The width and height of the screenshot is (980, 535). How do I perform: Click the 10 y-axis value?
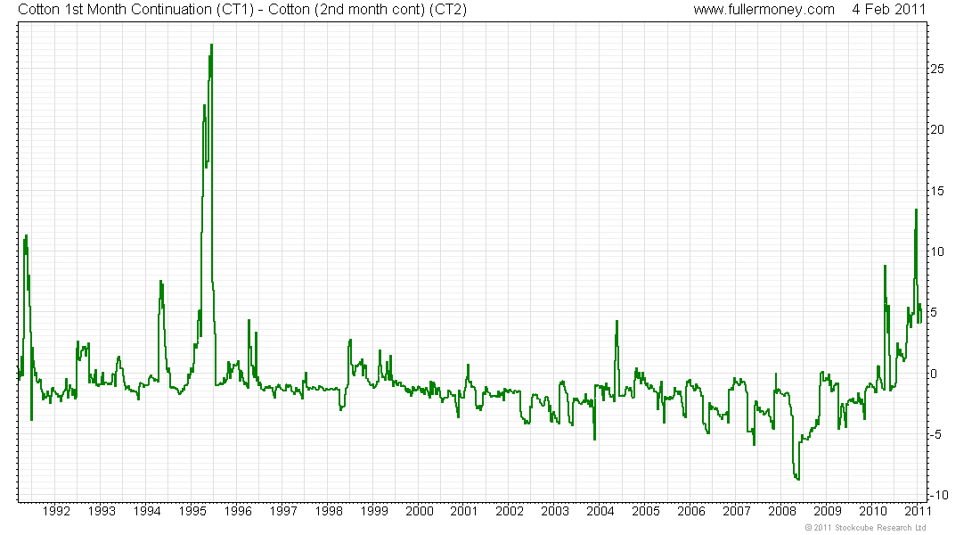click(x=937, y=251)
